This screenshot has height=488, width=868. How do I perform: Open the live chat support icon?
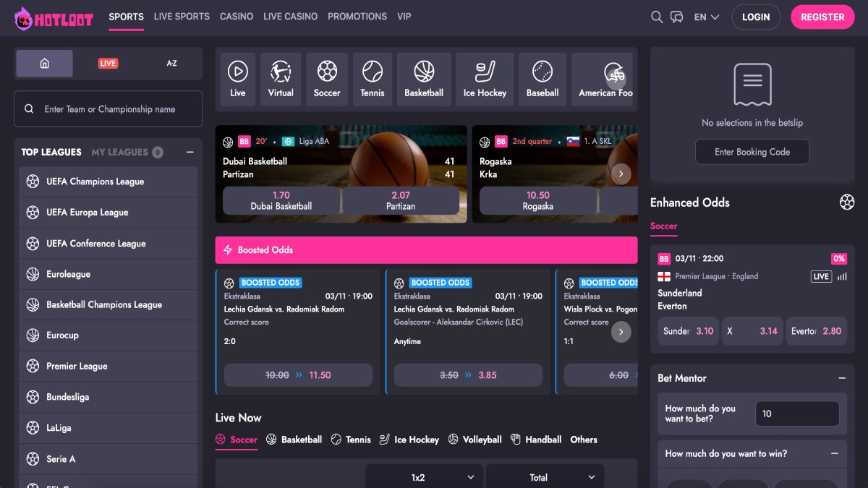(x=677, y=17)
